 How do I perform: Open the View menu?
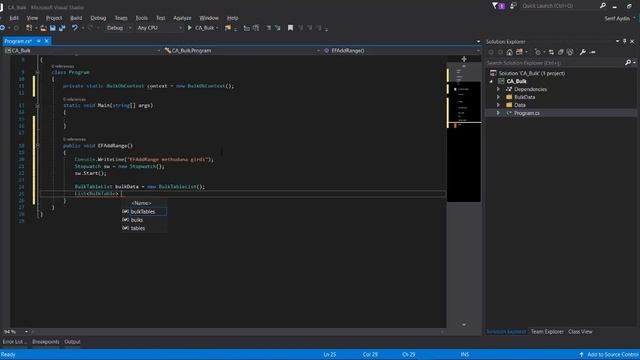(32, 18)
